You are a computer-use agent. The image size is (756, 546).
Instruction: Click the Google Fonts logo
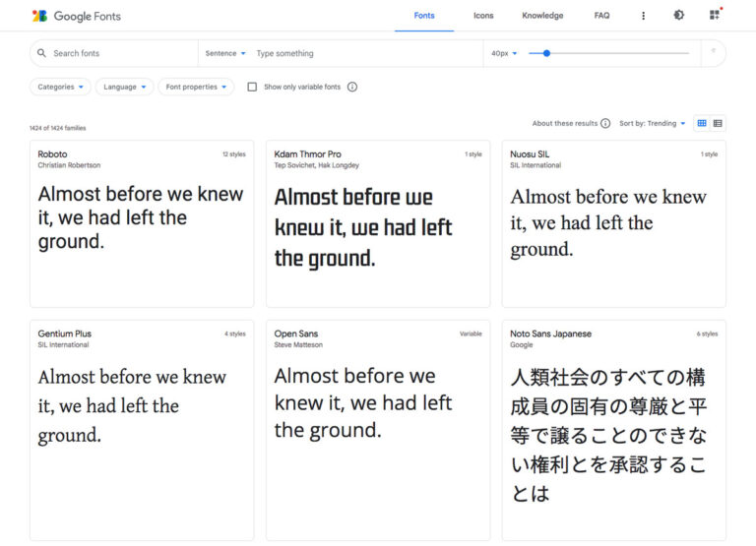pyautogui.click(x=76, y=16)
